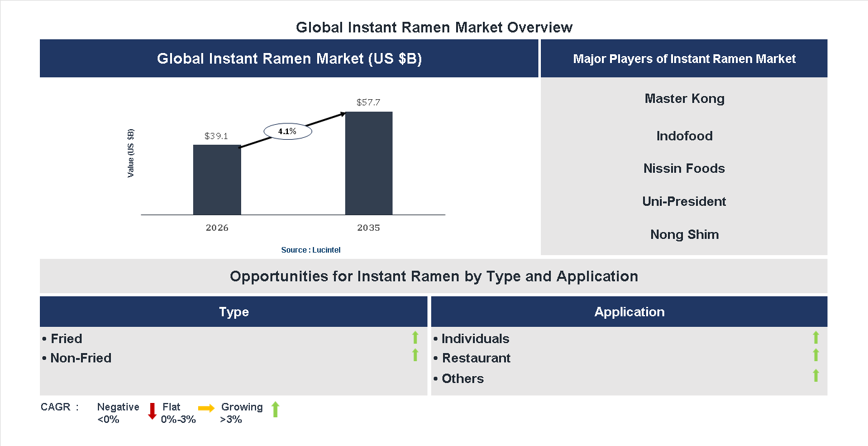Image resolution: width=868 pixels, height=446 pixels.
Task: Click the growth arrow next to Restaurant
Action: (816, 355)
